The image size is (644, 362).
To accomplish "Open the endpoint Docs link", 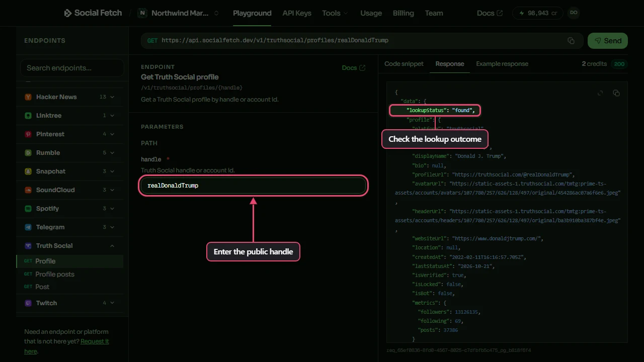I will click(354, 68).
